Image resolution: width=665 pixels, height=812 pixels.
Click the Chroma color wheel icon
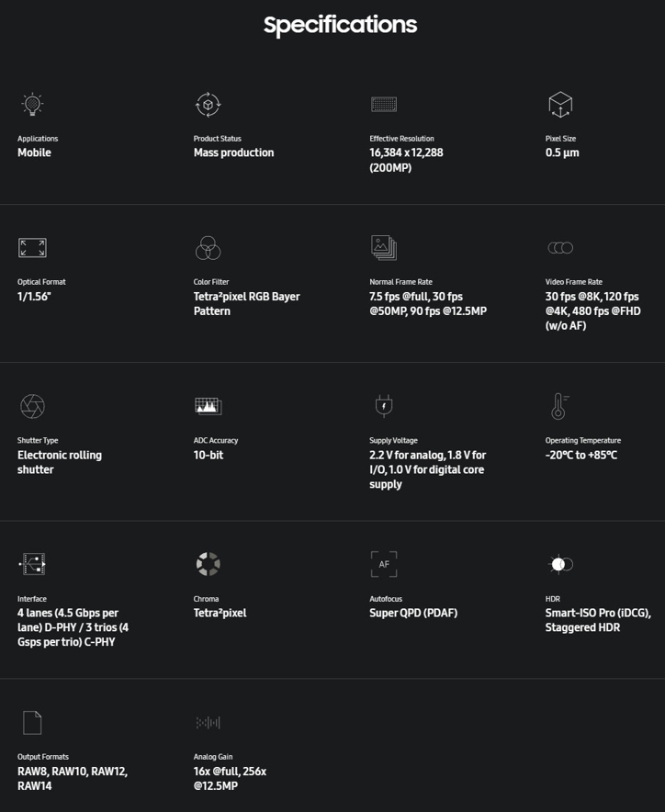209,564
